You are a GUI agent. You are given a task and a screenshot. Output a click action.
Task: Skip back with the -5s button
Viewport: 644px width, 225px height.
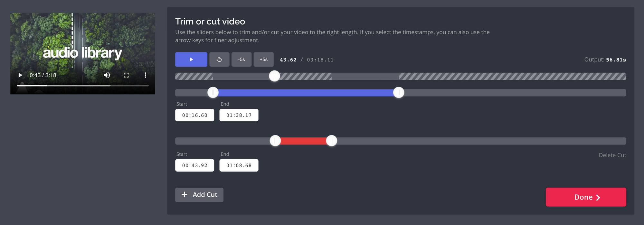[x=241, y=60]
